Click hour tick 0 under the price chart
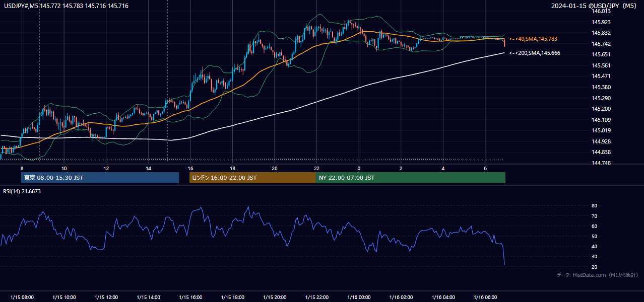The height and width of the screenshot is (302, 644). click(x=359, y=168)
